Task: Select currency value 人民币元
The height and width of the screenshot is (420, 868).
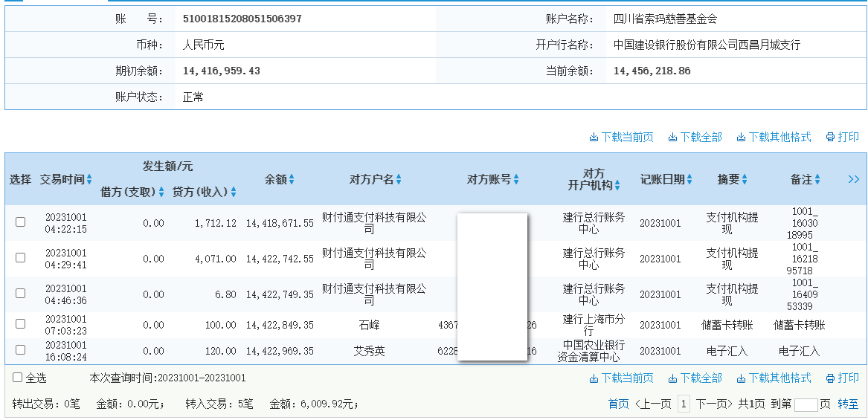Action: point(203,45)
